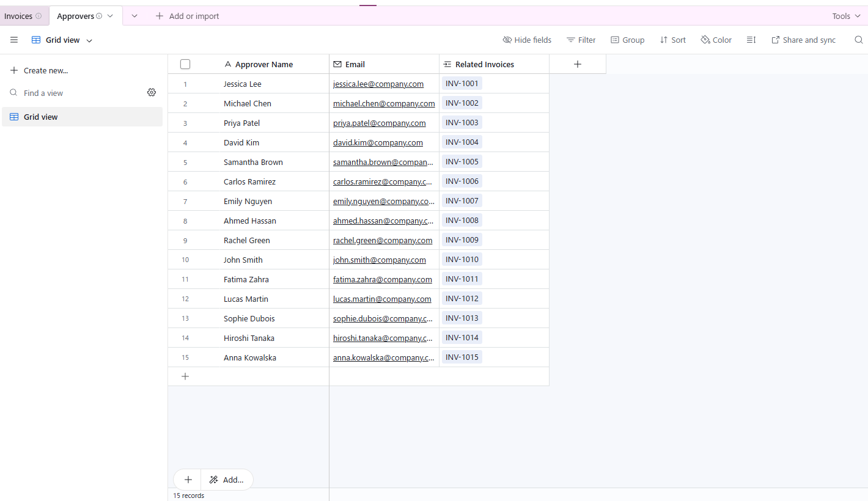Expand the Approvers tab dropdown arrow

coord(110,16)
